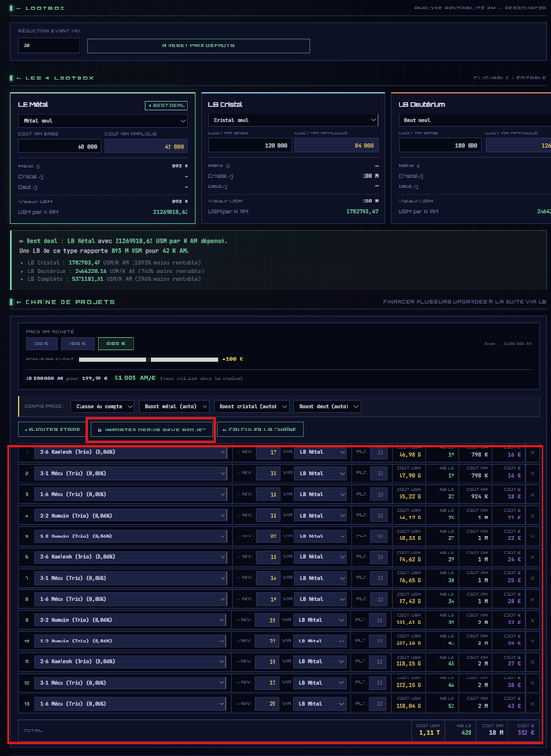Open the 'Classe du compte' dropdown
This screenshot has width=551, height=756.
102,407
